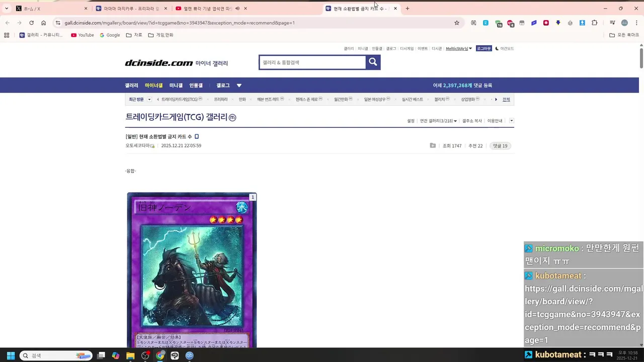This screenshot has height=362, width=644.
Task: Click the magnifier search button
Action: pos(373,62)
